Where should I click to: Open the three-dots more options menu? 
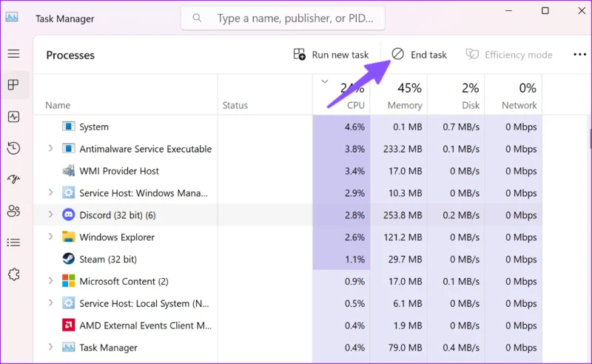(x=579, y=55)
